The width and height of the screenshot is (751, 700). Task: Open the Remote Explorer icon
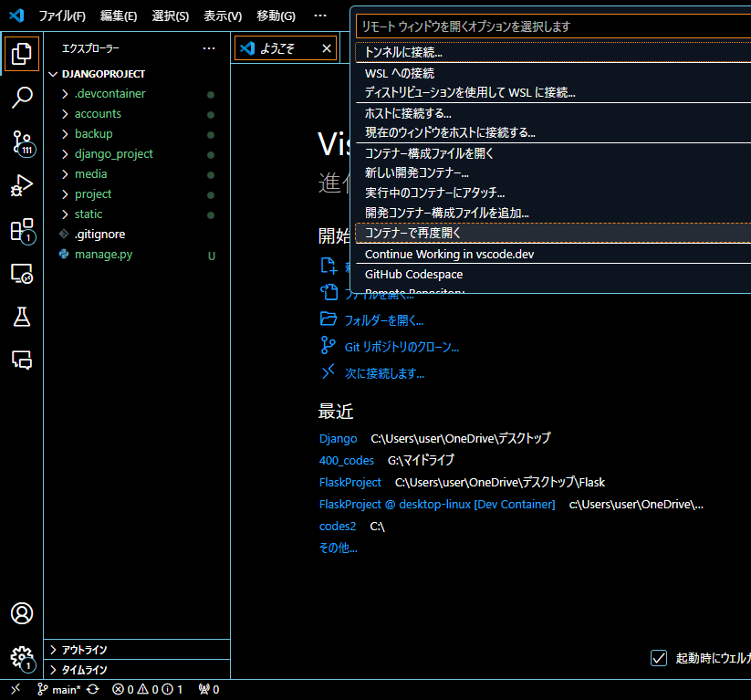pos(22,274)
